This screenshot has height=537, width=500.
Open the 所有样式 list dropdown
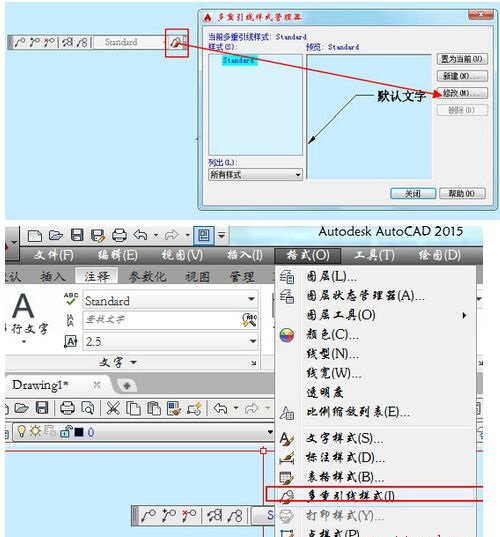[x=255, y=175]
